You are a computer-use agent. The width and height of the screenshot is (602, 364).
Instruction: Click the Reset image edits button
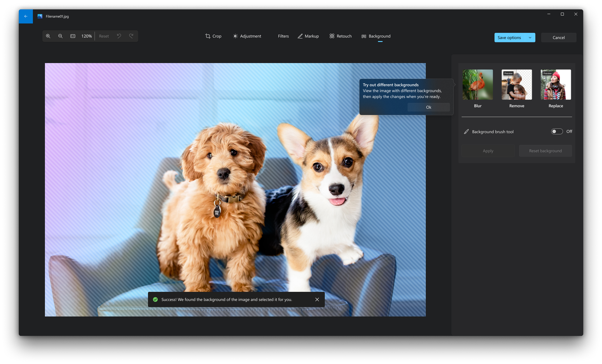pyautogui.click(x=104, y=35)
